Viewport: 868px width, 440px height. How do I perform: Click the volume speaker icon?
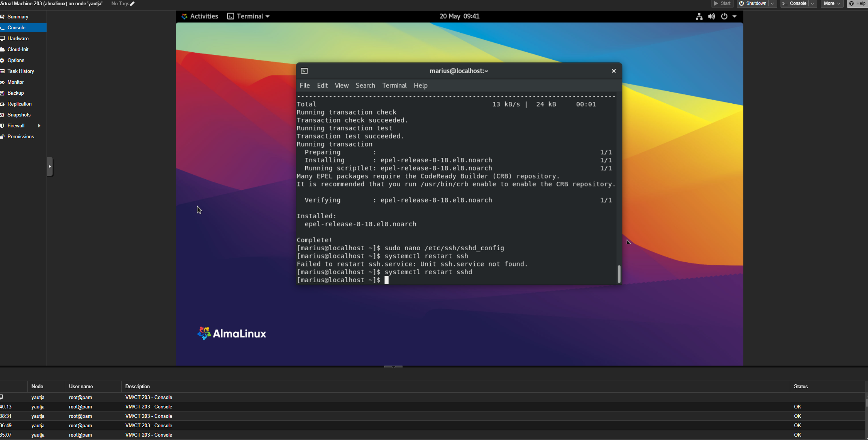pos(711,17)
